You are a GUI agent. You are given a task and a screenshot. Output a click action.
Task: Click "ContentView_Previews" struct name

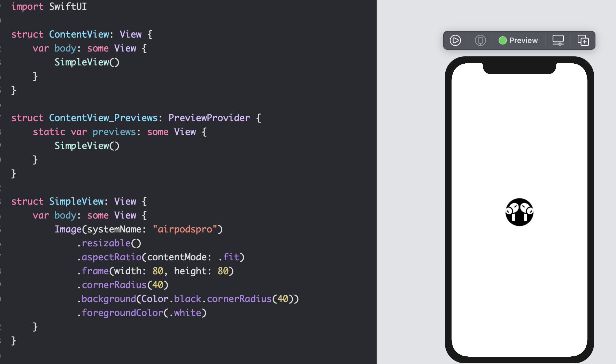point(103,118)
